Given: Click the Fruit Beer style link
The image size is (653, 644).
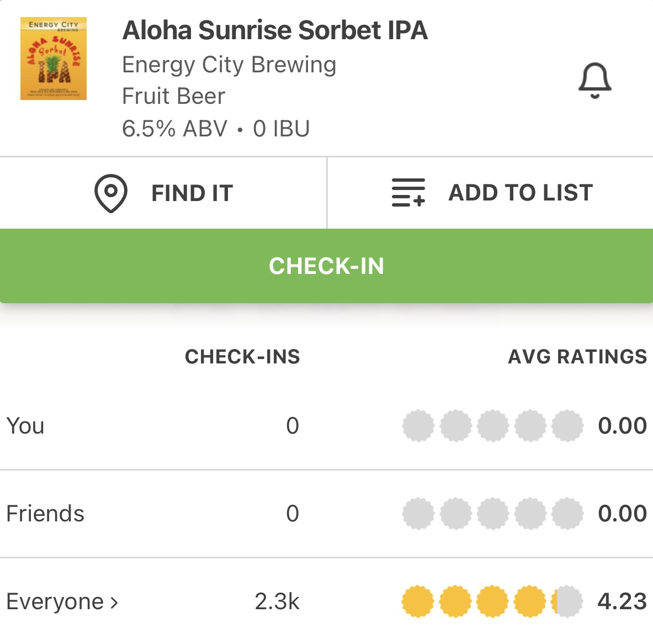Looking at the screenshot, I should coord(173,96).
